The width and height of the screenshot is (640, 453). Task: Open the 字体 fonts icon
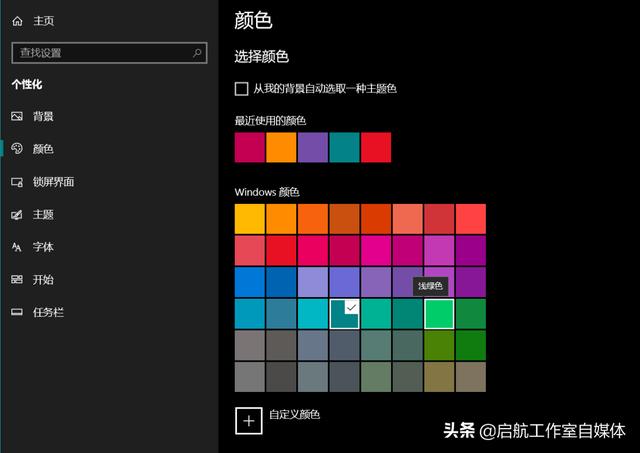click(x=17, y=247)
